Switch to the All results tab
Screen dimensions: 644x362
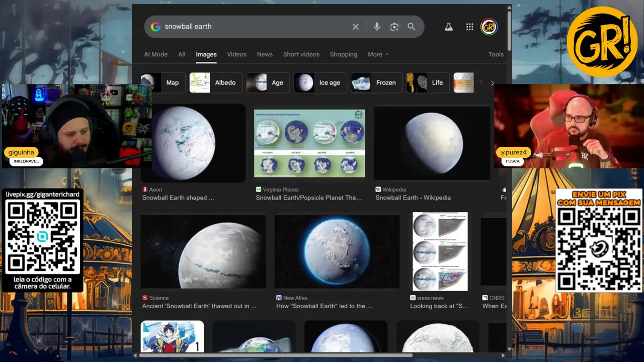coord(182,54)
